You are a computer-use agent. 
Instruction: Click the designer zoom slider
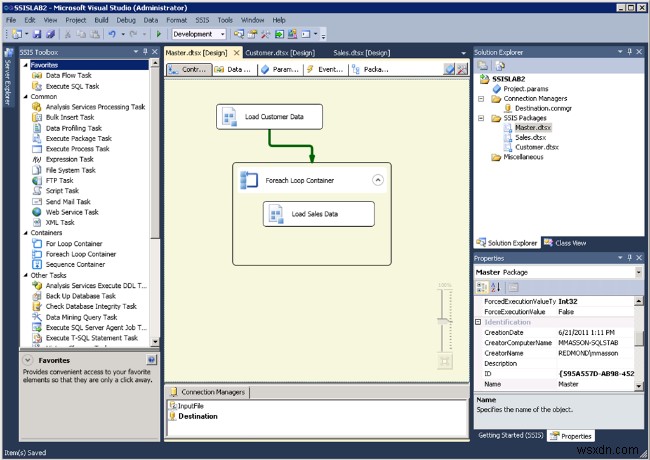(445, 321)
